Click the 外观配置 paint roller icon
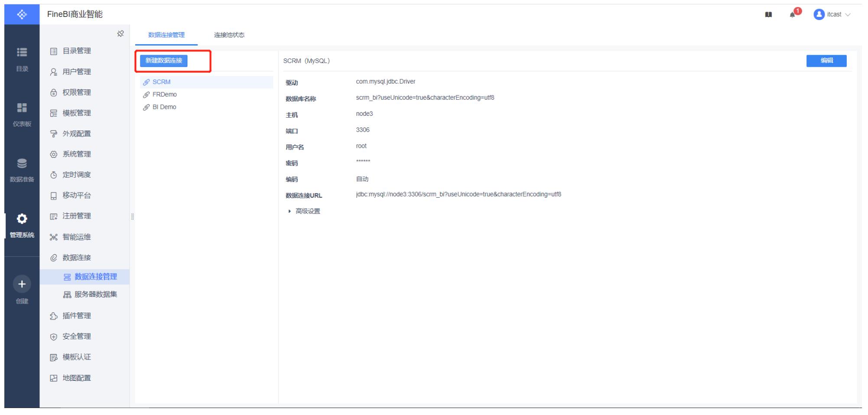Image resolution: width=868 pixels, height=415 pixels. [x=54, y=134]
